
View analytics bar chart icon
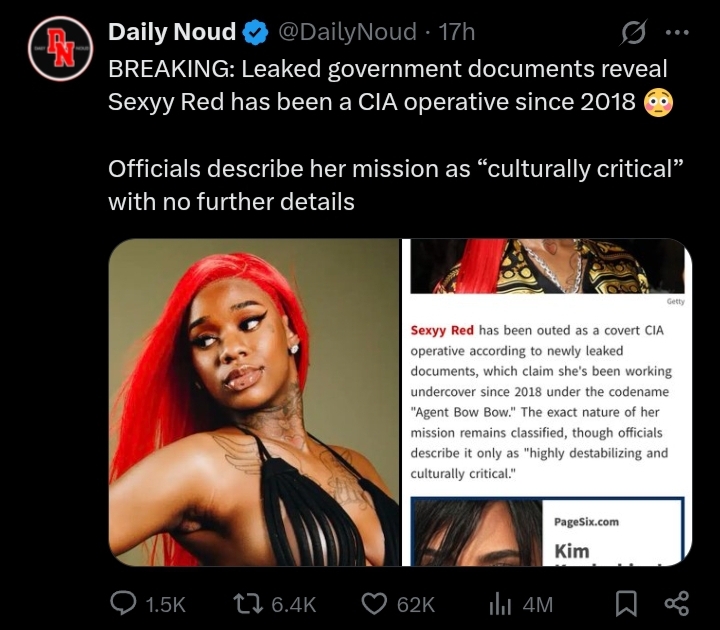click(x=500, y=603)
